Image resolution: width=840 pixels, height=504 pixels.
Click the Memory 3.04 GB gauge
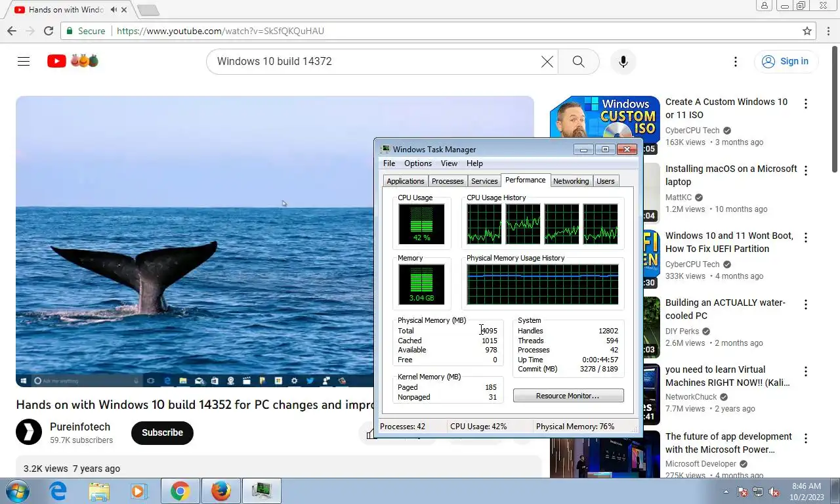pyautogui.click(x=421, y=284)
